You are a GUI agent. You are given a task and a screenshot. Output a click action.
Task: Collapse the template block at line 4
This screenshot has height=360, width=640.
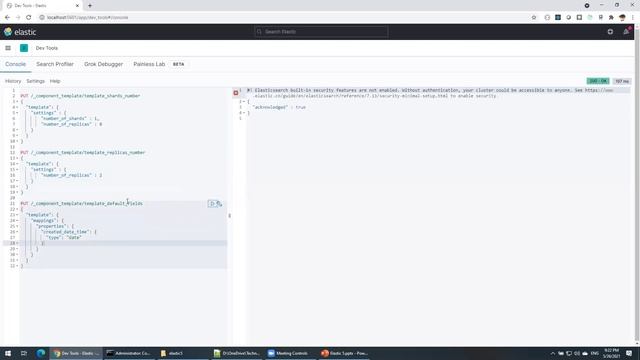tap(17, 107)
